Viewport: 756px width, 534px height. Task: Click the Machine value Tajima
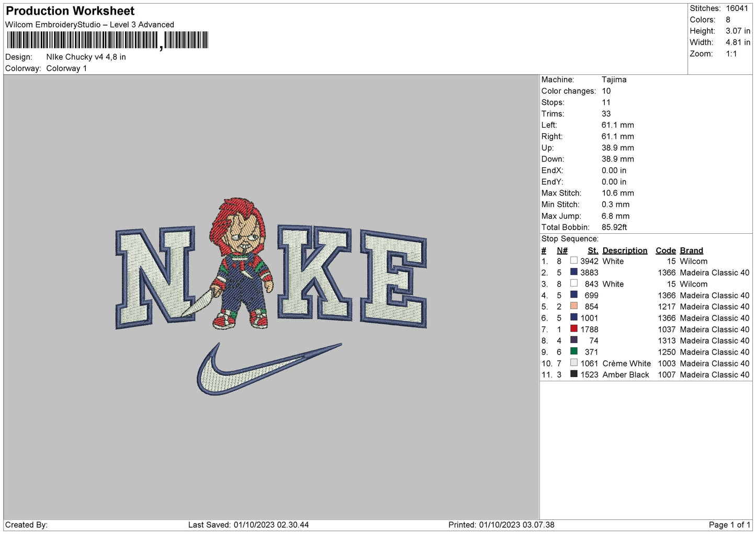point(614,79)
